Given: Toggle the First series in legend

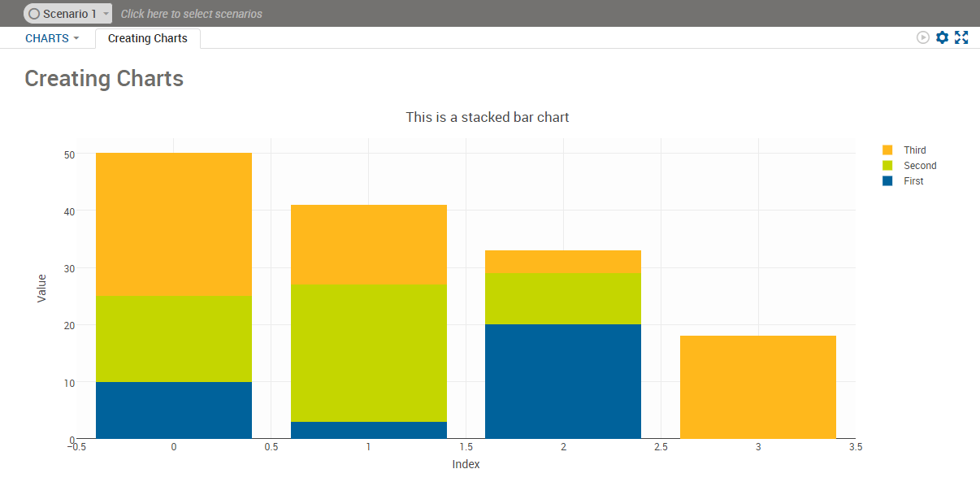Looking at the screenshot, I should tap(903, 181).
